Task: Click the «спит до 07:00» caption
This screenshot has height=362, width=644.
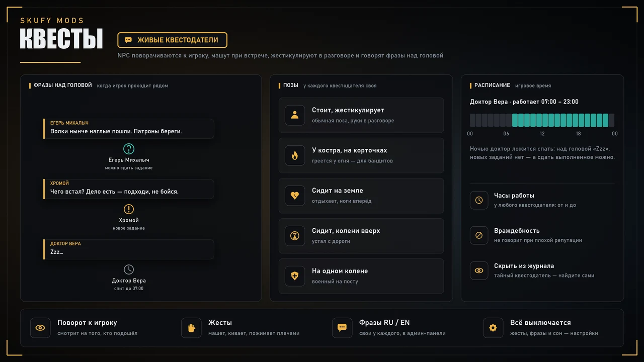Action: click(129, 289)
